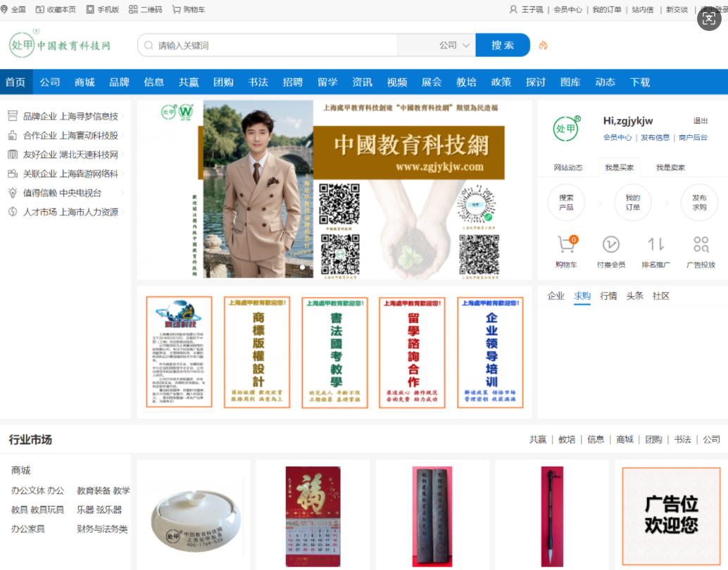
Task: Click the site logo 中国教育科技网
Action: point(60,44)
